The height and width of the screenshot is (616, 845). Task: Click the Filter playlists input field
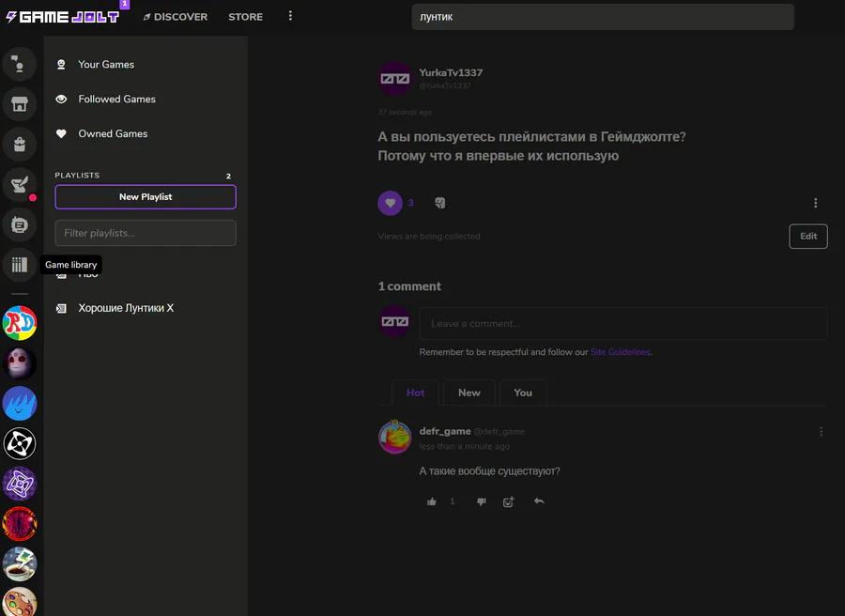[x=146, y=233]
